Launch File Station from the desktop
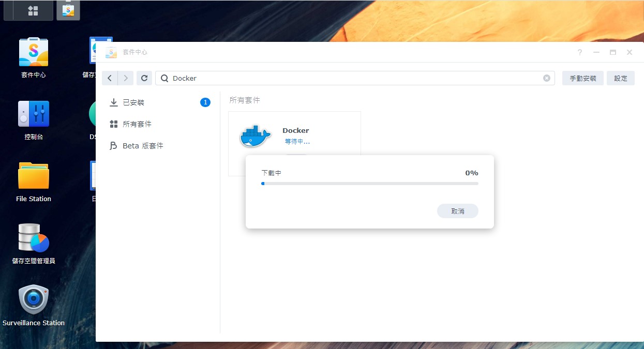This screenshot has height=349, width=644. [x=34, y=177]
